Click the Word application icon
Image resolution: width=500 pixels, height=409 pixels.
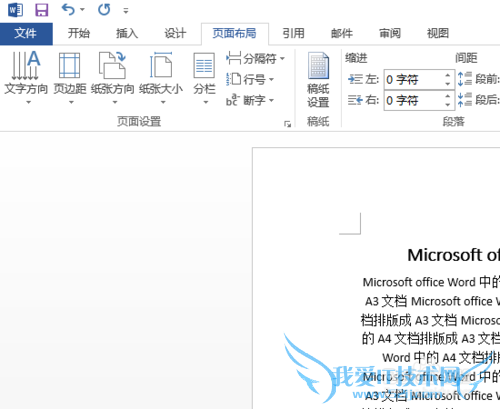(16, 10)
